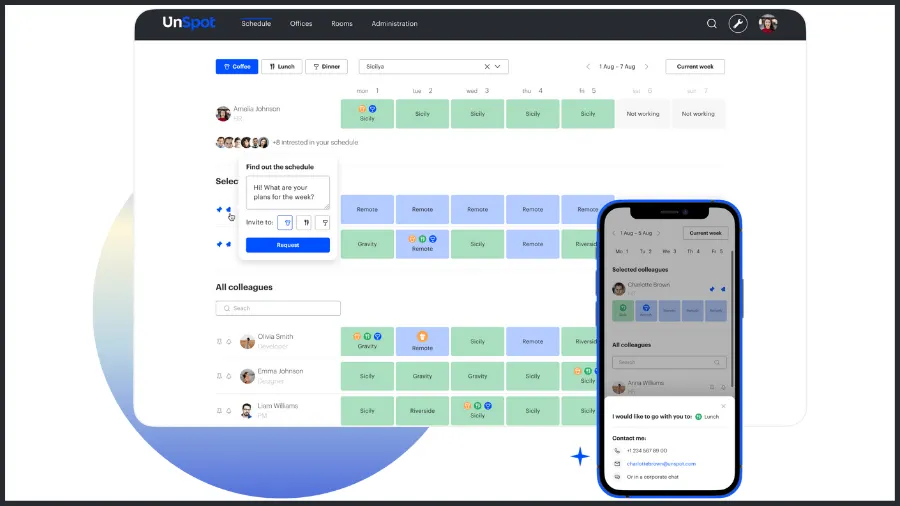Screen dimensions: 900x506
Task: Go to next week arrow
Action: [x=647, y=67]
